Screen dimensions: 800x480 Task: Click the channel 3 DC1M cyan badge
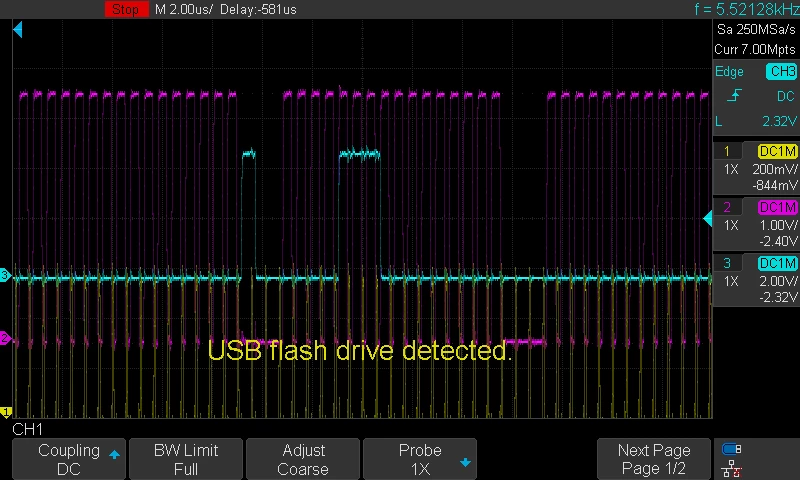(778, 263)
